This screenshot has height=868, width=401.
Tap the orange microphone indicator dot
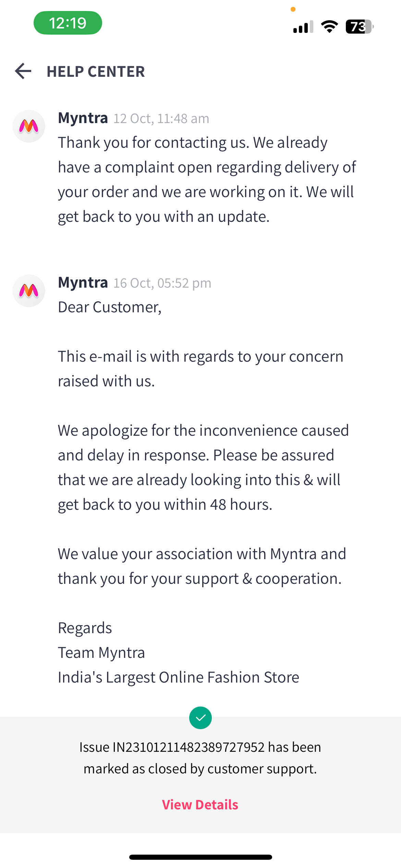pyautogui.click(x=293, y=9)
